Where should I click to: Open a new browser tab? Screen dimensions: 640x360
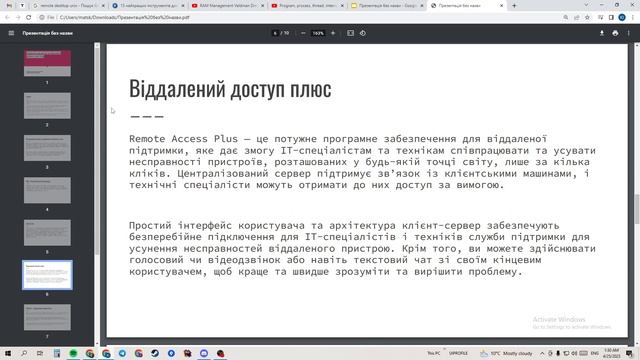pyautogui.click(x=514, y=6)
